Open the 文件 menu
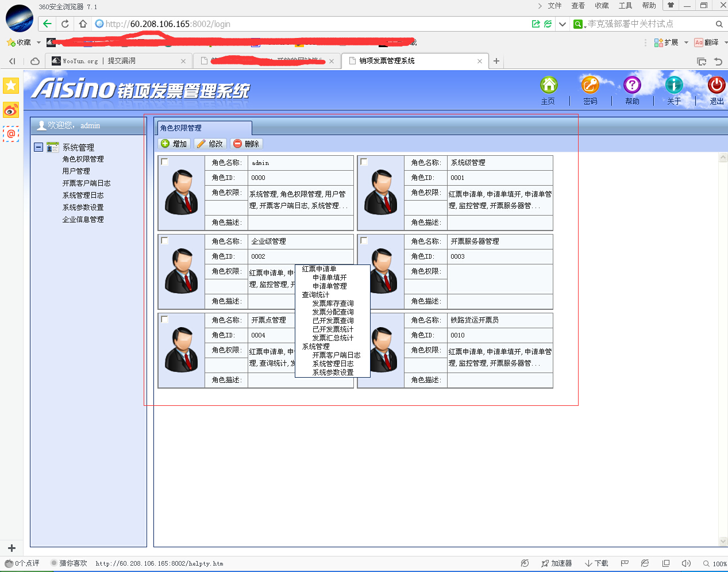 click(554, 6)
